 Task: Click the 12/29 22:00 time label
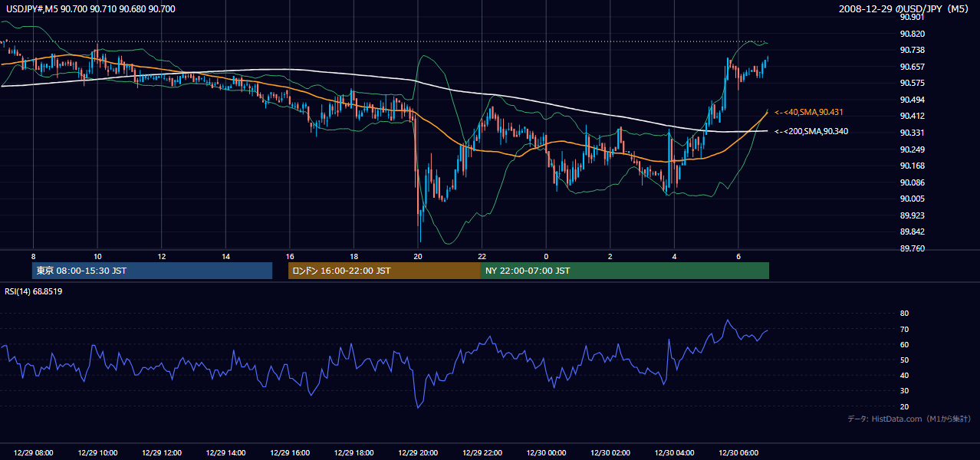(x=482, y=453)
